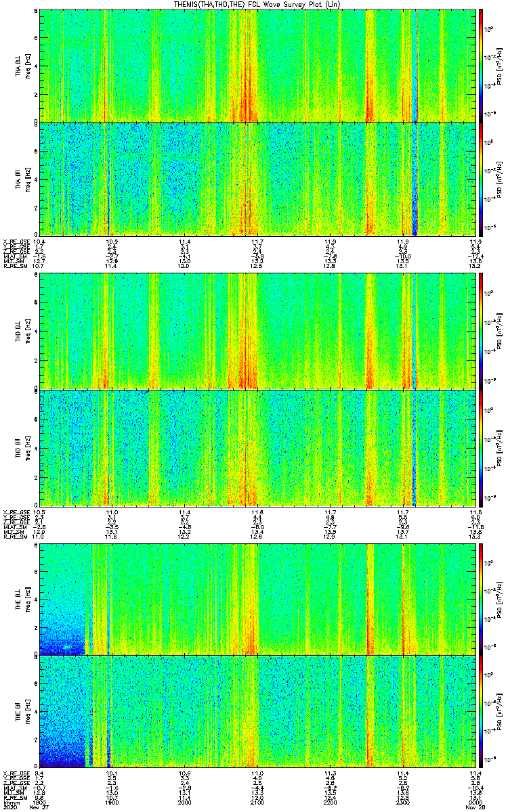Click the 'PSD [nT²/Hz]' label beside THA B⊥ color bar
The image size is (508, 812).
[499, 65]
